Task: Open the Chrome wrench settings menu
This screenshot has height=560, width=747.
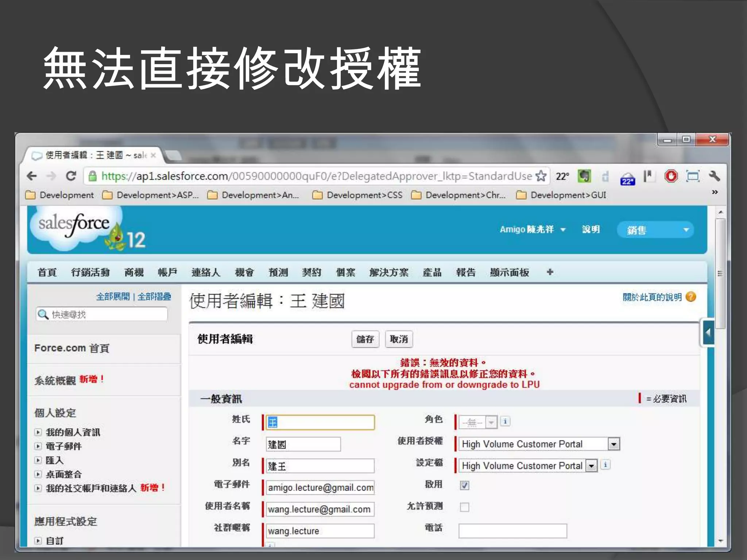Action: (714, 176)
